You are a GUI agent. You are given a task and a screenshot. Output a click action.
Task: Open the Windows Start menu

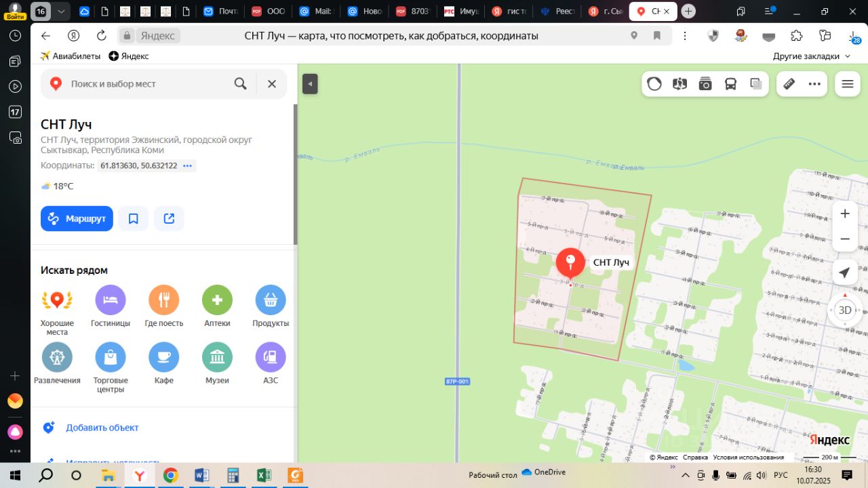pyautogui.click(x=14, y=475)
